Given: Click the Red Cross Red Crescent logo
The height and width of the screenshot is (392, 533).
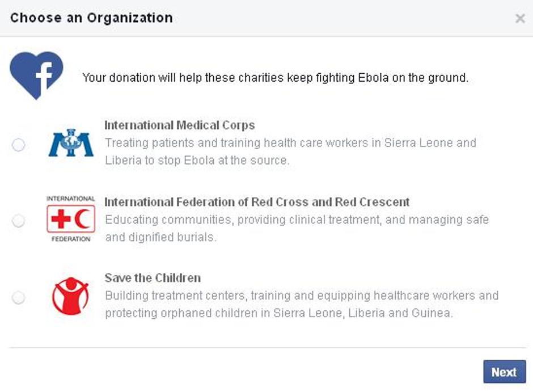Looking at the screenshot, I should pos(71,220).
